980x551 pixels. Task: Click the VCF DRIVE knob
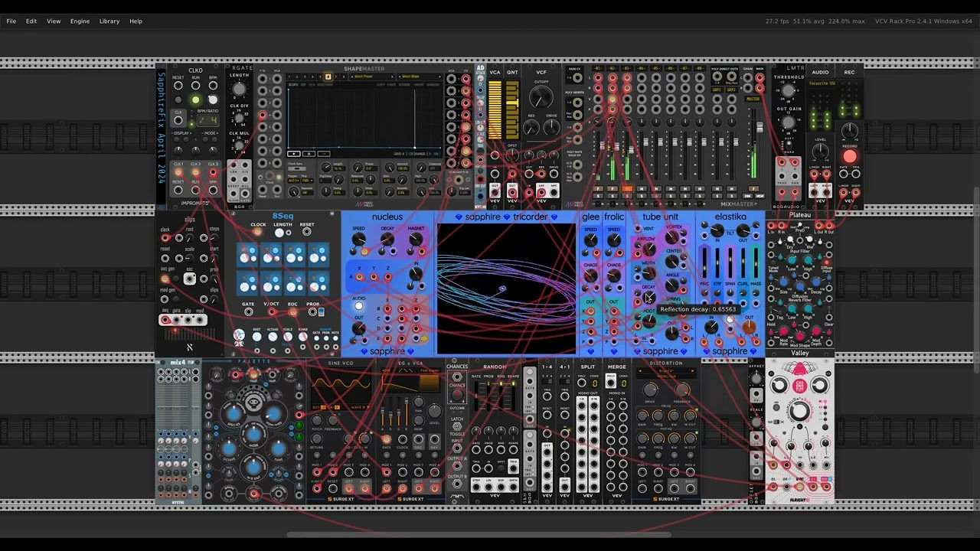(551, 129)
